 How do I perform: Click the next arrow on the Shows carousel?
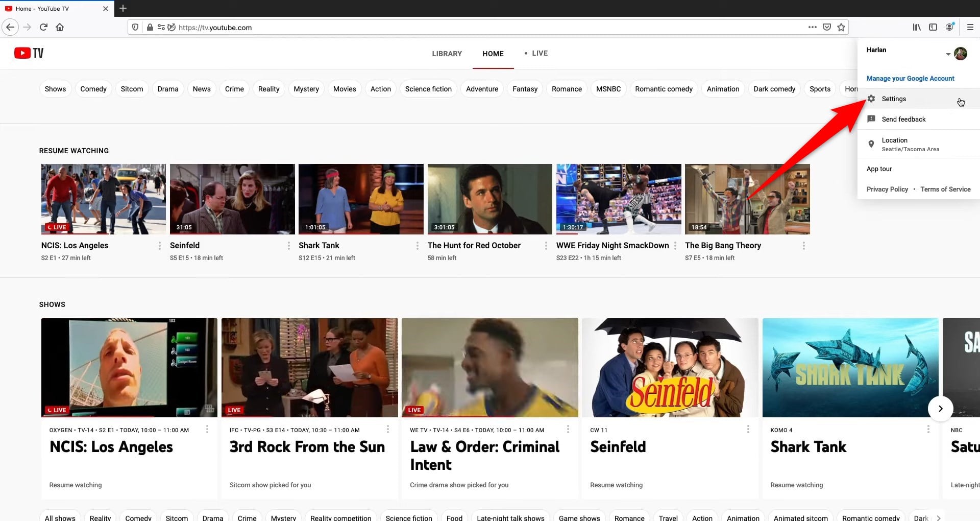coord(941,409)
